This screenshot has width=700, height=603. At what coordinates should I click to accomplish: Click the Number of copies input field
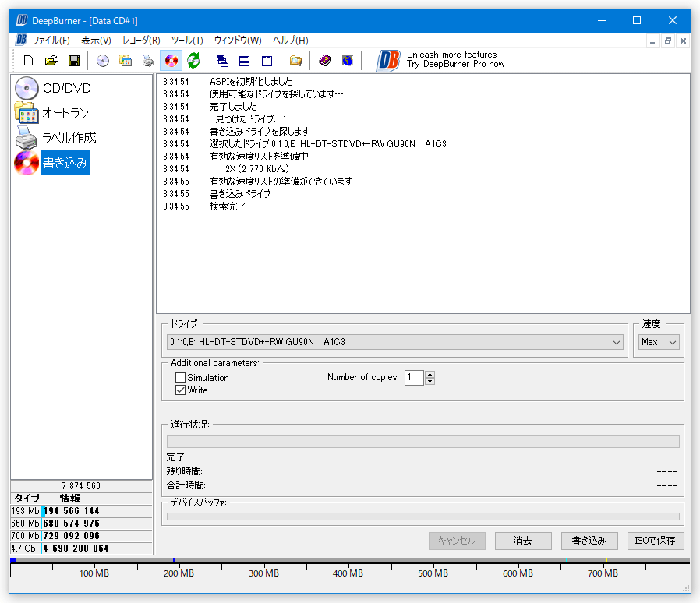tap(414, 378)
